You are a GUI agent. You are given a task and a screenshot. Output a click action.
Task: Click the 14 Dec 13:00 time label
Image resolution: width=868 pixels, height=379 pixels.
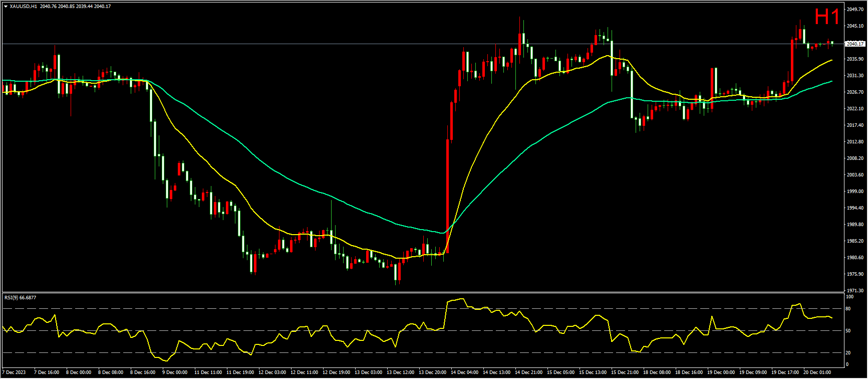click(496, 372)
